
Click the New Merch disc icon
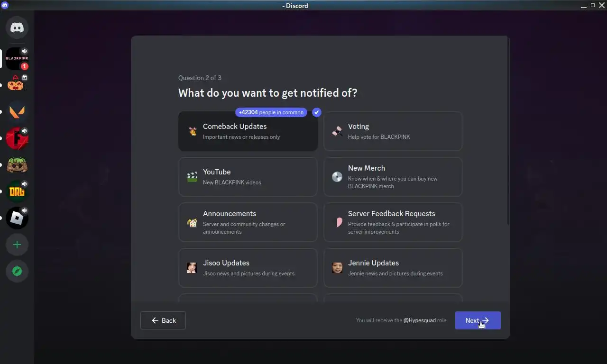coord(337,177)
